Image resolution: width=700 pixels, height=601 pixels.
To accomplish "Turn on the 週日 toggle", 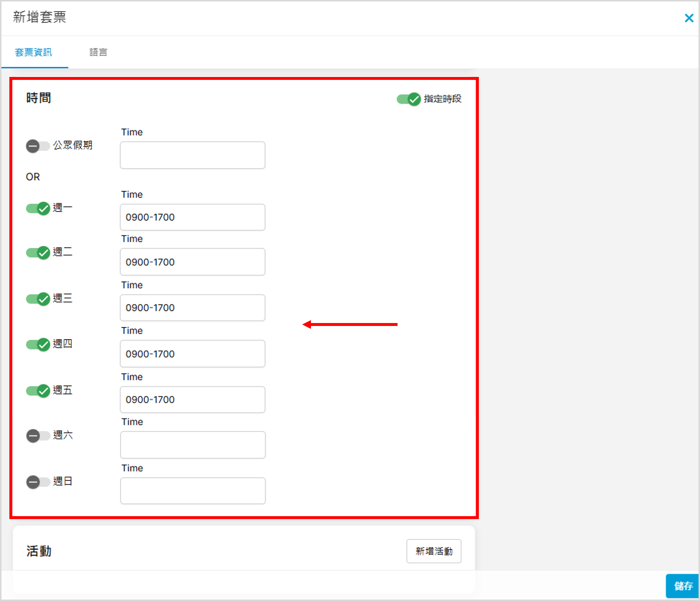I will pos(38,482).
